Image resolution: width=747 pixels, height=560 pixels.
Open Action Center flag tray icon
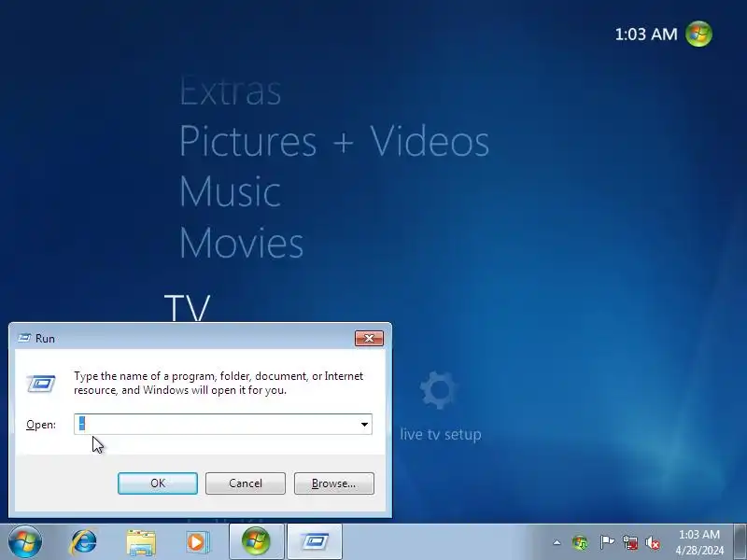click(x=606, y=542)
